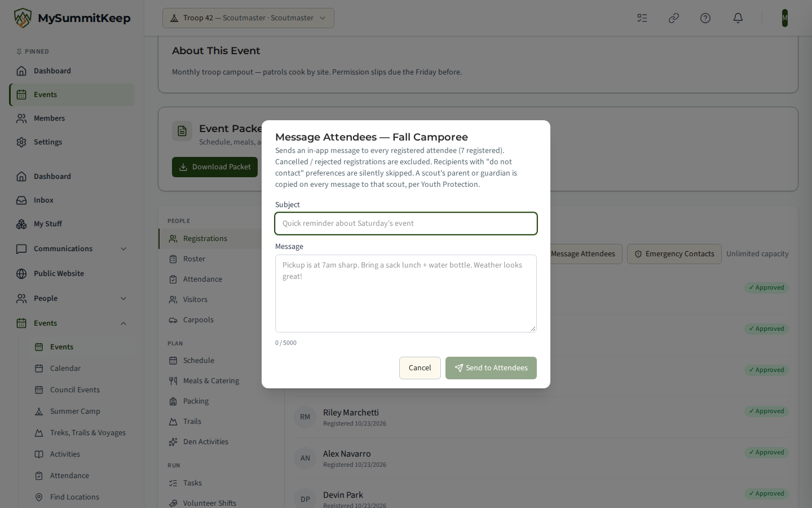812x508 pixels.
Task: Open the Troop 42 role dropdown
Action: pos(248,18)
